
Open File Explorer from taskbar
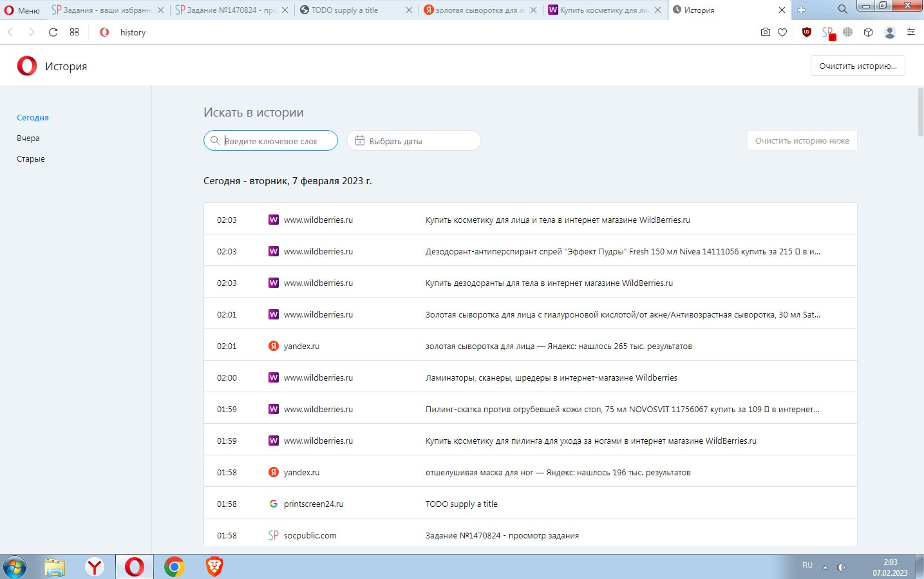[55, 567]
